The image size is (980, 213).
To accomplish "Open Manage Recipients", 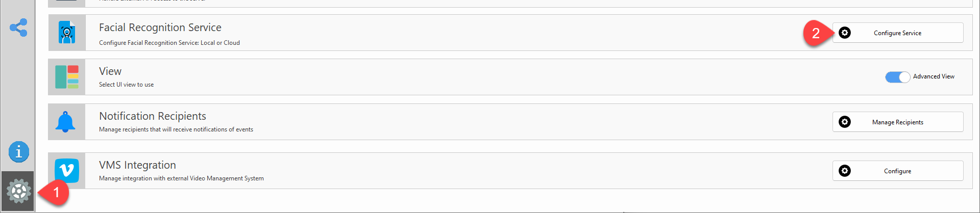I will coord(897,122).
